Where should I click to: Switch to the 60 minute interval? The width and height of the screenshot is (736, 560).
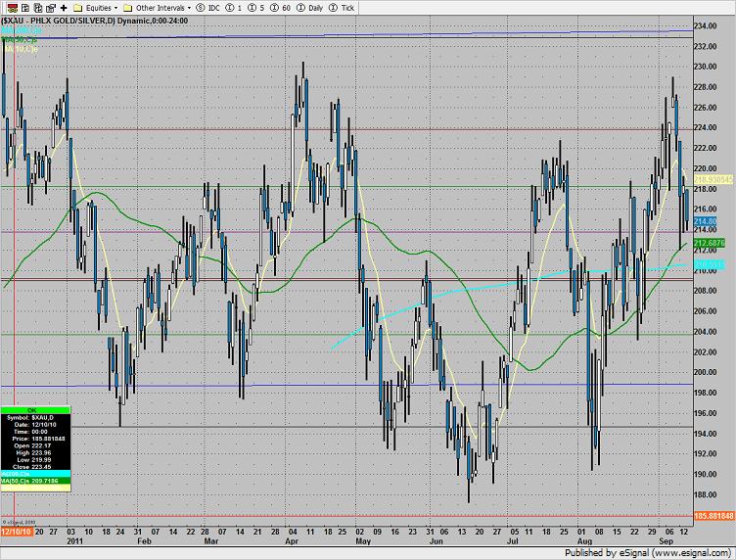pyautogui.click(x=280, y=8)
